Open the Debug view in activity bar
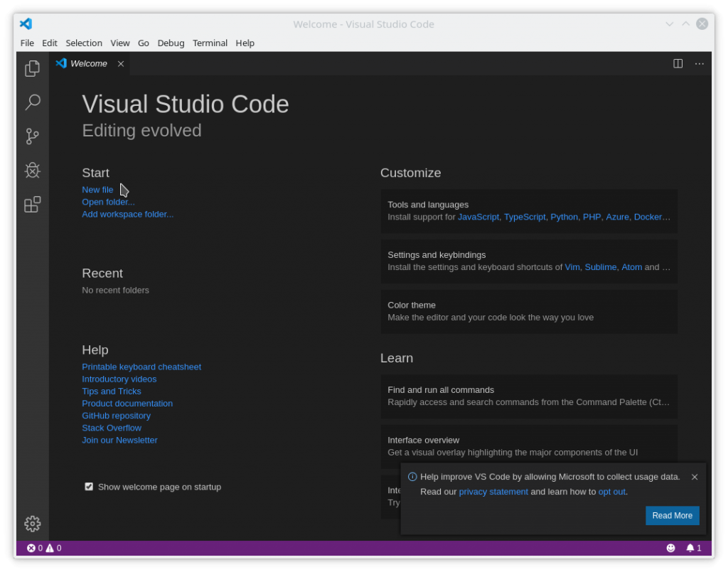The height and width of the screenshot is (572, 728). [x=33, y=171]
